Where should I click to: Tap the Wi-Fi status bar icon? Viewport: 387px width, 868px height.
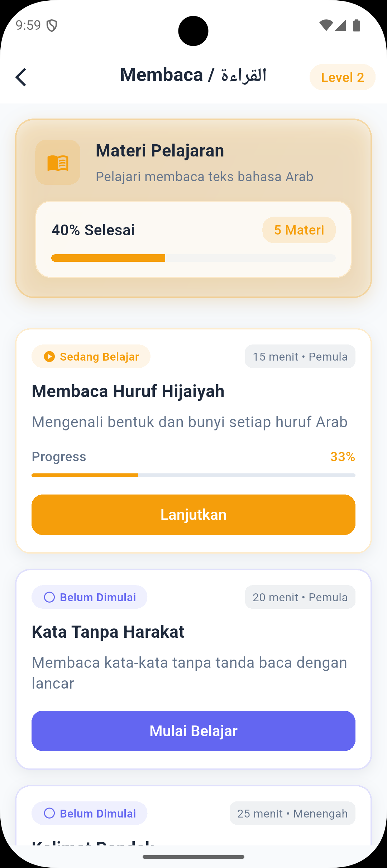click(326, 25)
